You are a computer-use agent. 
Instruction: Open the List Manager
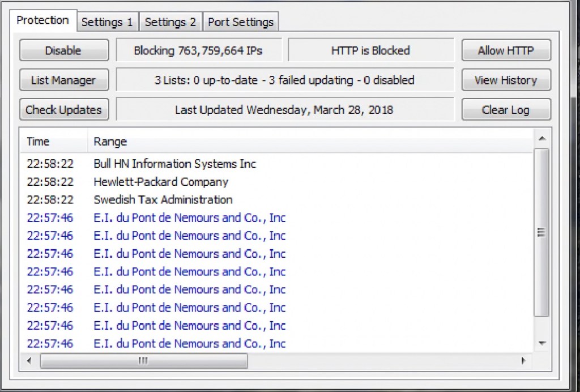click(63, 80)
